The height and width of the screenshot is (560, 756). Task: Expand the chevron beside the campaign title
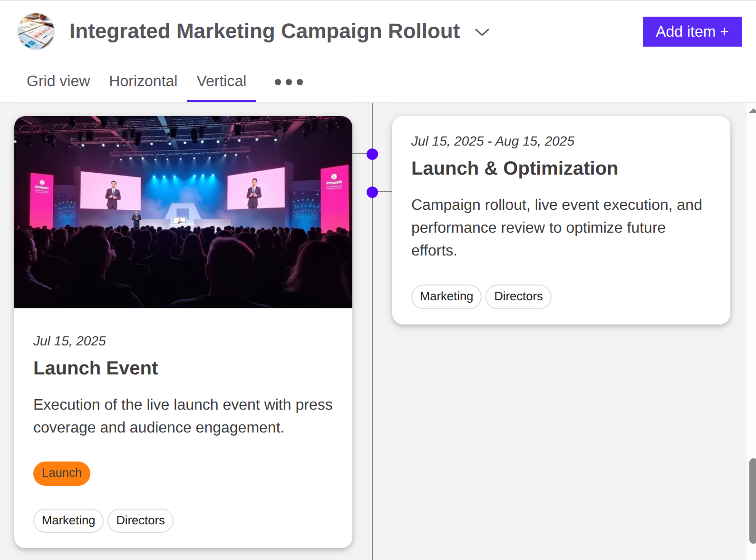[x=482, y=32]
